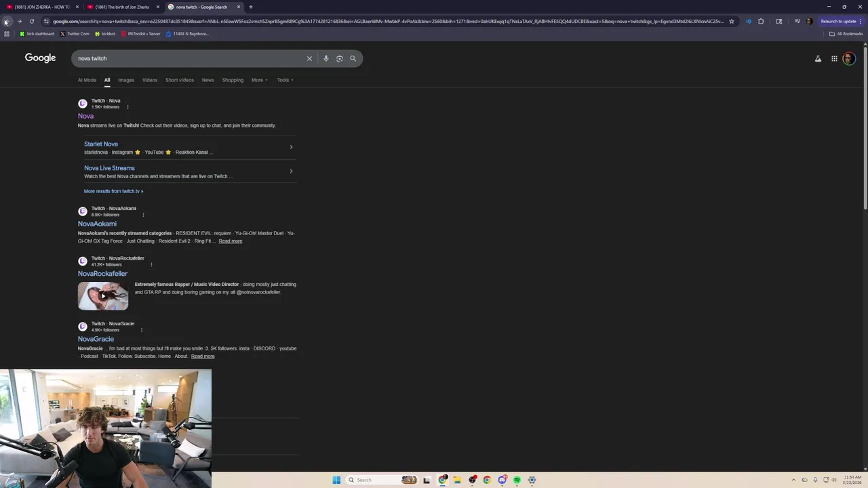The width and height of the screenshot is (868, 488).
Task: Click the browser URL address field
Action: pyautogui.click(x=388, y=22)
